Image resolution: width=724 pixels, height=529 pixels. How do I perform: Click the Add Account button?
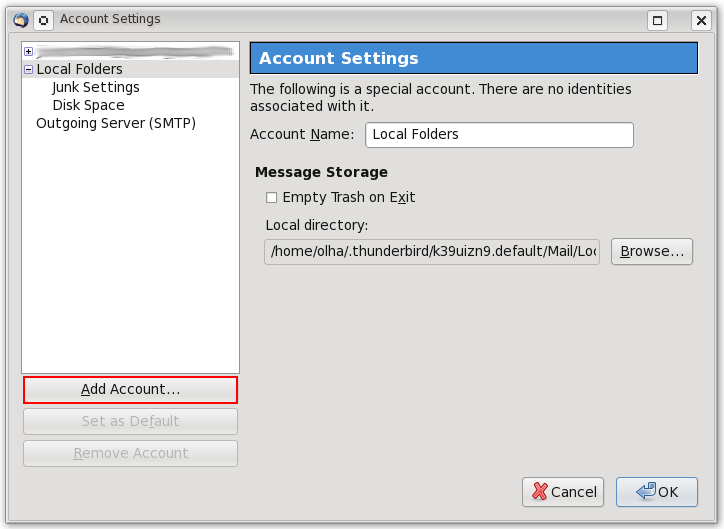[130, 389]
